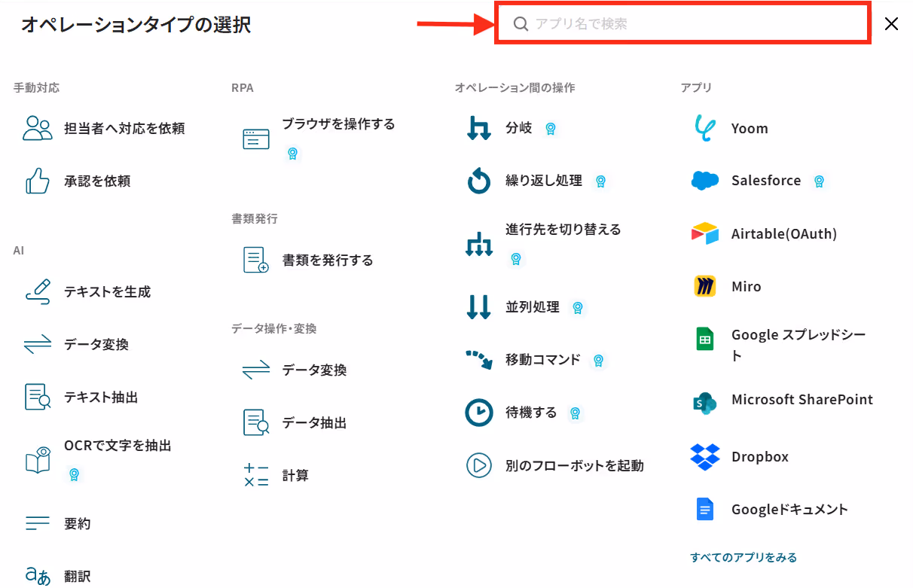The width and height of the screenshot is (913, 588).
Task: Click the 翻訳 translate icon
Action: [x=38, y=577]
